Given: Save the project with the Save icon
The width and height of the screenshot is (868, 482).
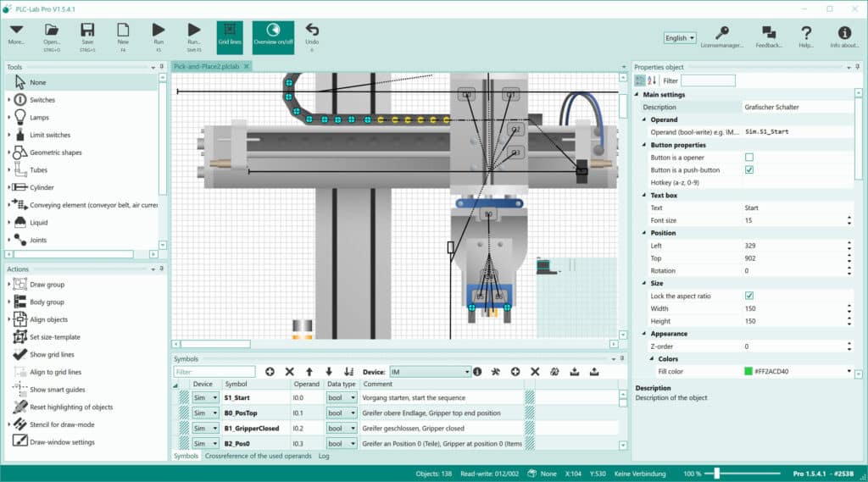Looking at the screenshot, I should point(87,37).
